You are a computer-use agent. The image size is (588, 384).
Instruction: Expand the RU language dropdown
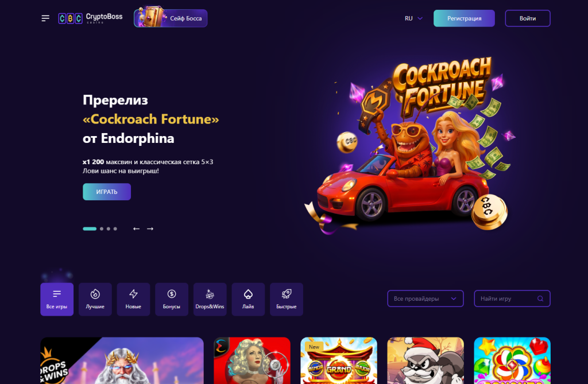coord(413,18)
